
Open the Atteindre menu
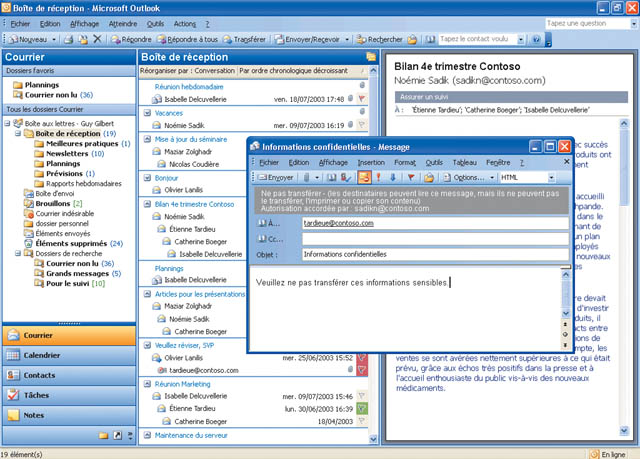(x=123, y=24)
